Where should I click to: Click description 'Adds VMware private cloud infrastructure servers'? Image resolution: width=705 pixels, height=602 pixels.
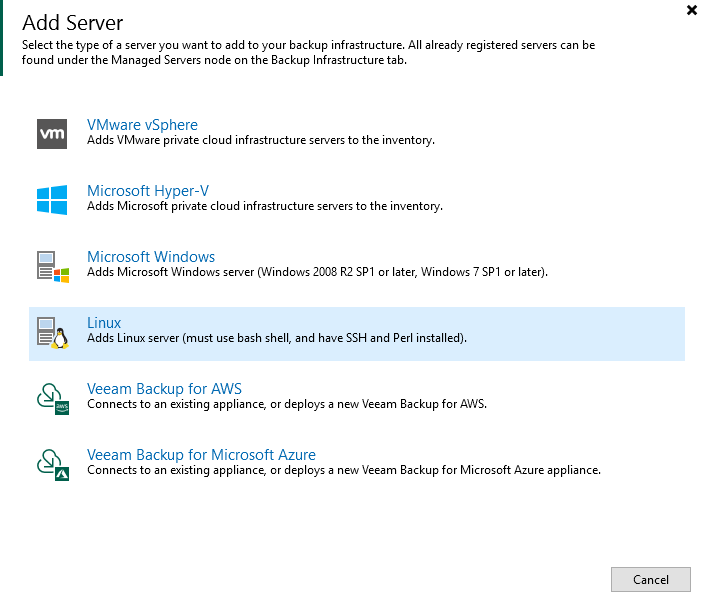point(216,140)
